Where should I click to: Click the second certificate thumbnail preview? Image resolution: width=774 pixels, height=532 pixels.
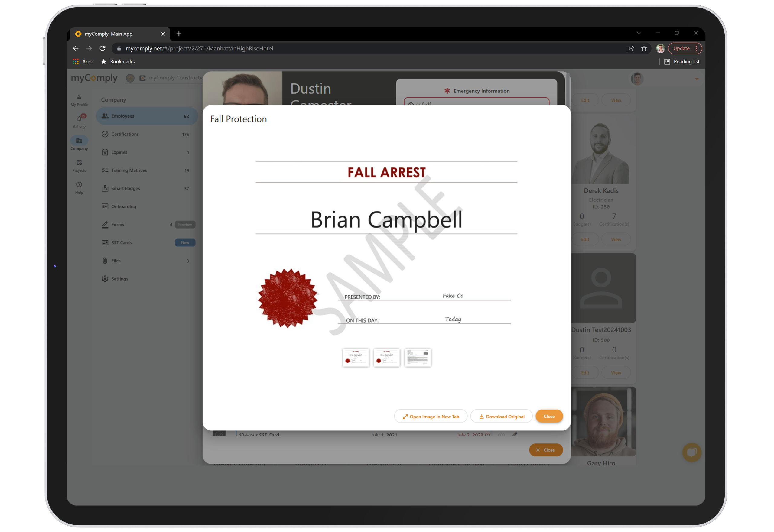[x=386, y=357]
